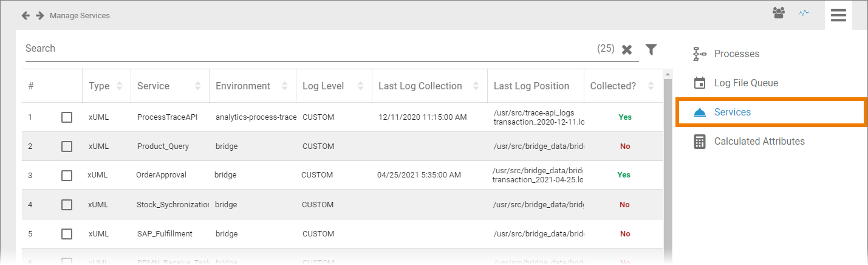Screen dimensions: 868x265
Task: Click the SAP_Fulfillment service name
Action: [x=165, y=234]
